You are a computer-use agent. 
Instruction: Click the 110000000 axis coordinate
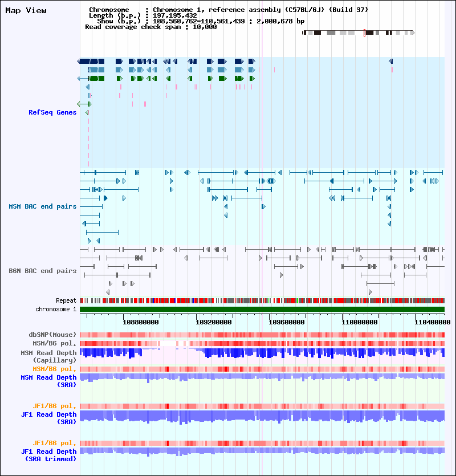click(360, 322)
